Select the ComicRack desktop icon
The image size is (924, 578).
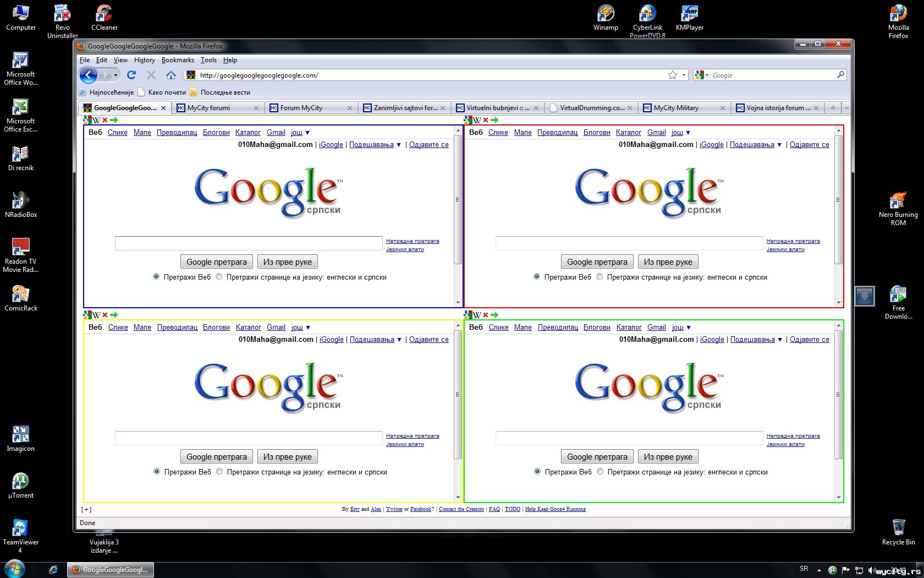[21, 298]
